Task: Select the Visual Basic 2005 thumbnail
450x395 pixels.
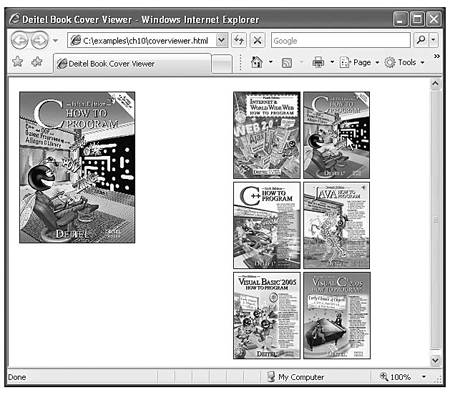Action: [267, 316]
